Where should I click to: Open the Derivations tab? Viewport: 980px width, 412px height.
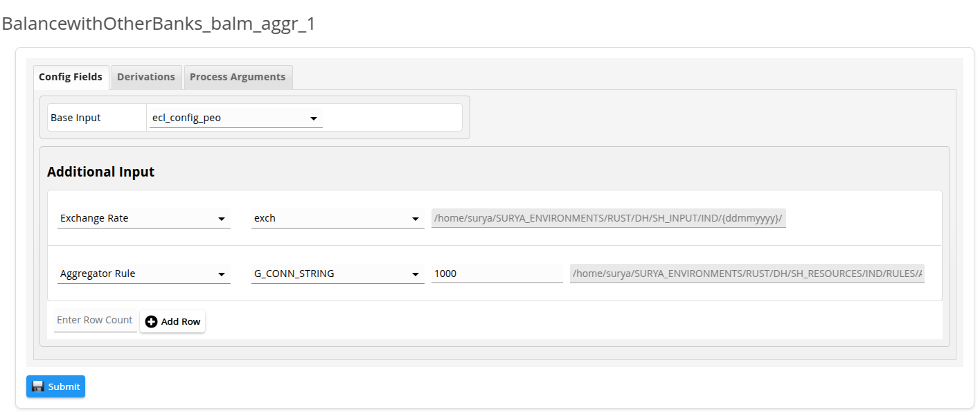[x=146, y=77]
